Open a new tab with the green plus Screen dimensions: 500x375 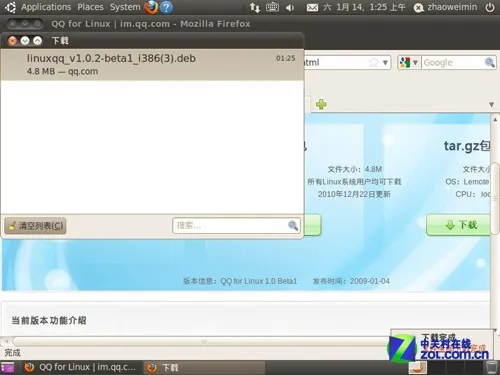[x=321, y=104]
